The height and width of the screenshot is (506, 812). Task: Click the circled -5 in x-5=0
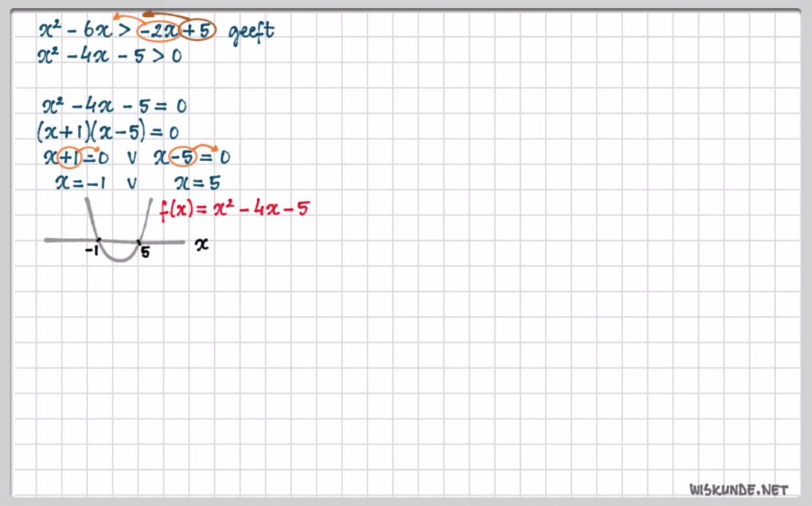[182, 157]
